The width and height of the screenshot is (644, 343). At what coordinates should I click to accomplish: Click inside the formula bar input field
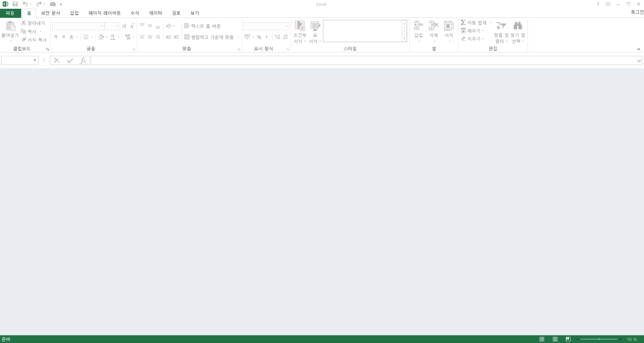pyautogui.click(x=363, y=61)
